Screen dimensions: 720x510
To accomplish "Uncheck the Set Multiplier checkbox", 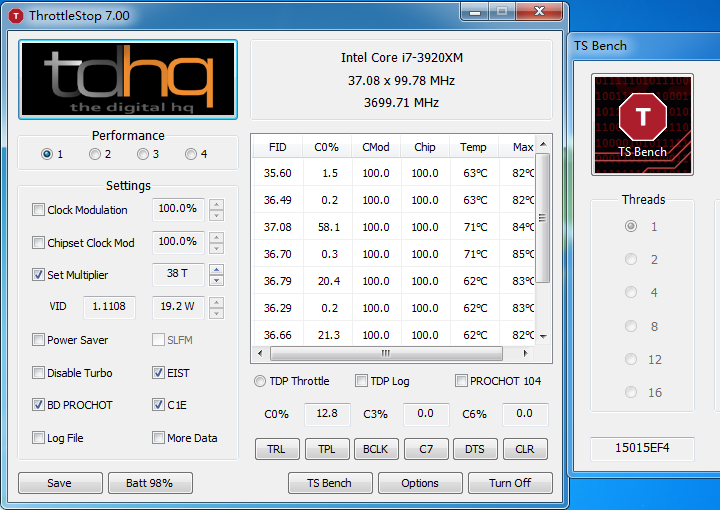I will 38,275.
